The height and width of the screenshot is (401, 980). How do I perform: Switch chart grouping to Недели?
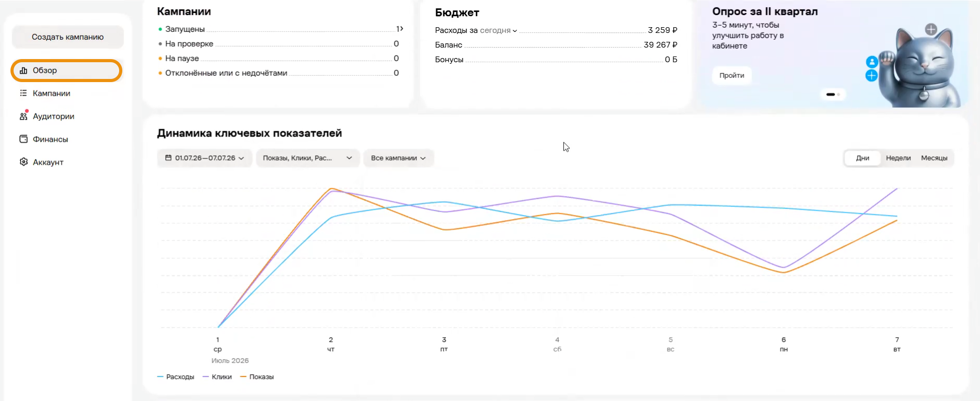(x=898, y=158)
